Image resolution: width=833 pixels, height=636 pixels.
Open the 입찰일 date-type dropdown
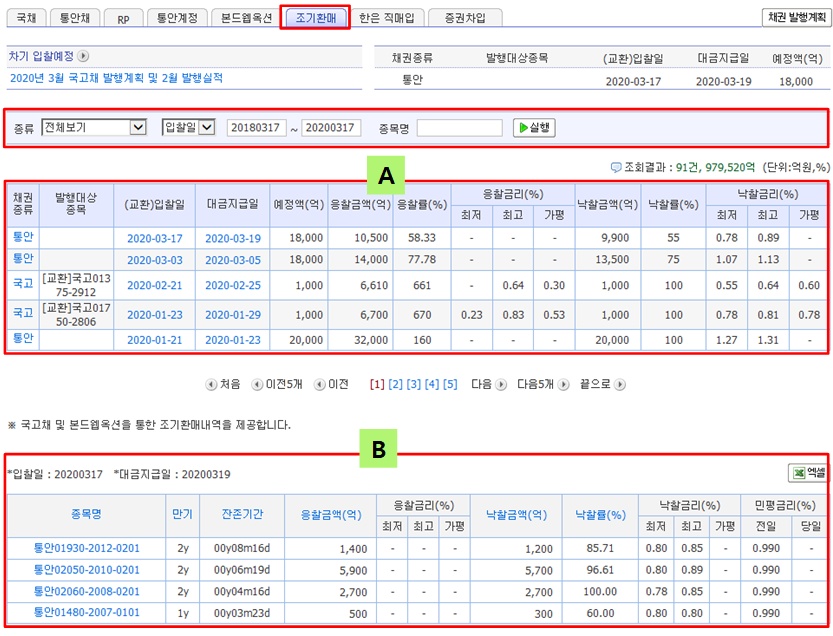click(x=189, y=127)
